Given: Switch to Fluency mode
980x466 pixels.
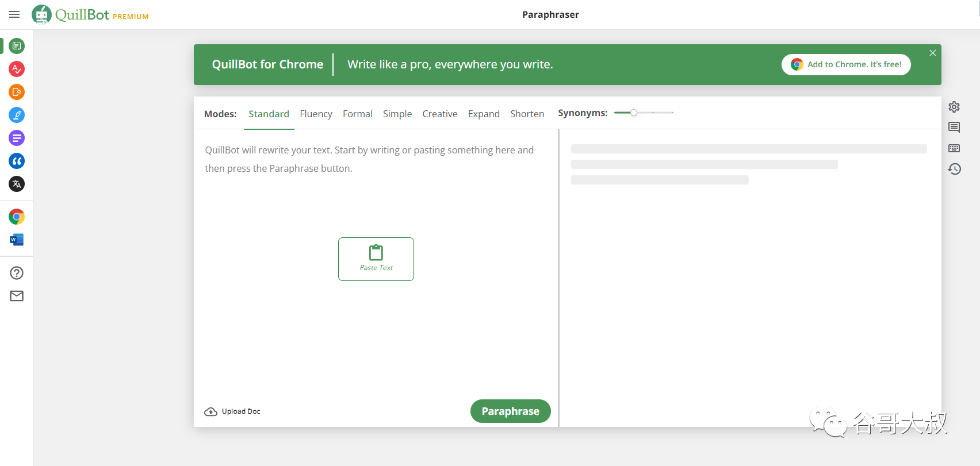Looking at the screenshot, I should point(316,114).
